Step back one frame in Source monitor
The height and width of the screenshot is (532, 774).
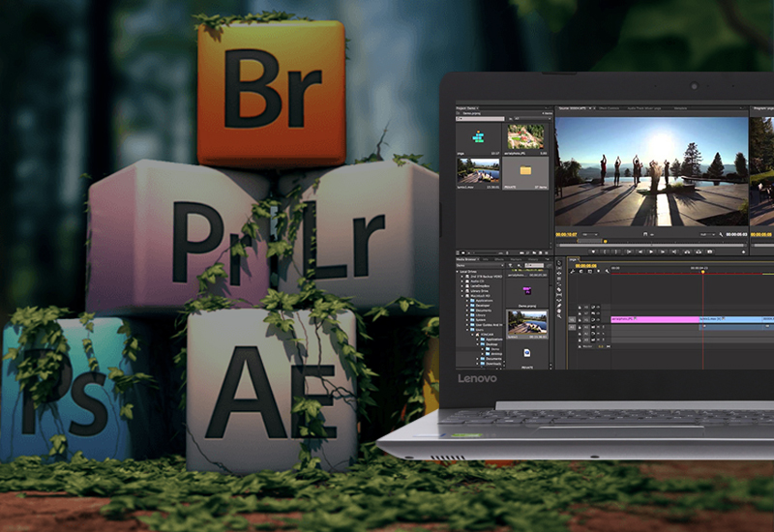640,251
